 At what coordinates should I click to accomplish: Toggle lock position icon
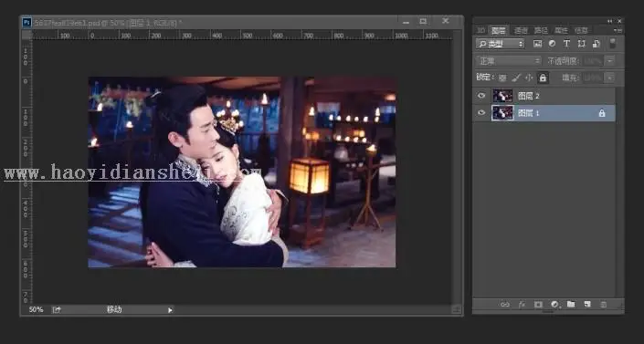coord(529,78)
